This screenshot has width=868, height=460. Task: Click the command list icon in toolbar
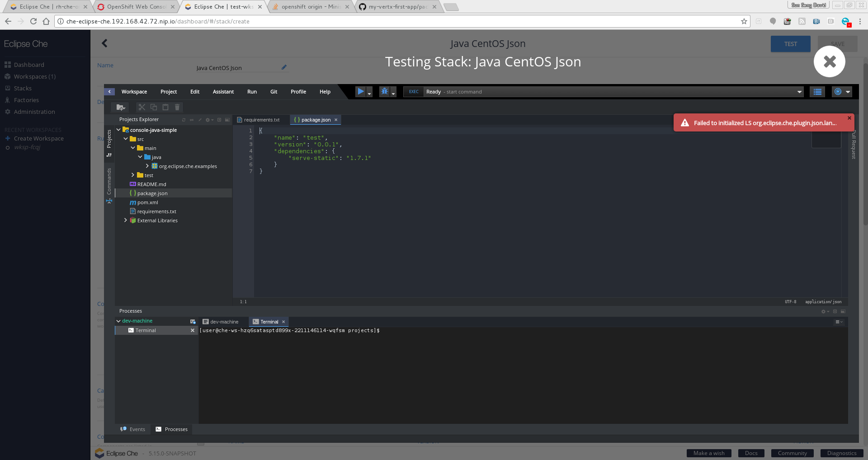[817, 92]
